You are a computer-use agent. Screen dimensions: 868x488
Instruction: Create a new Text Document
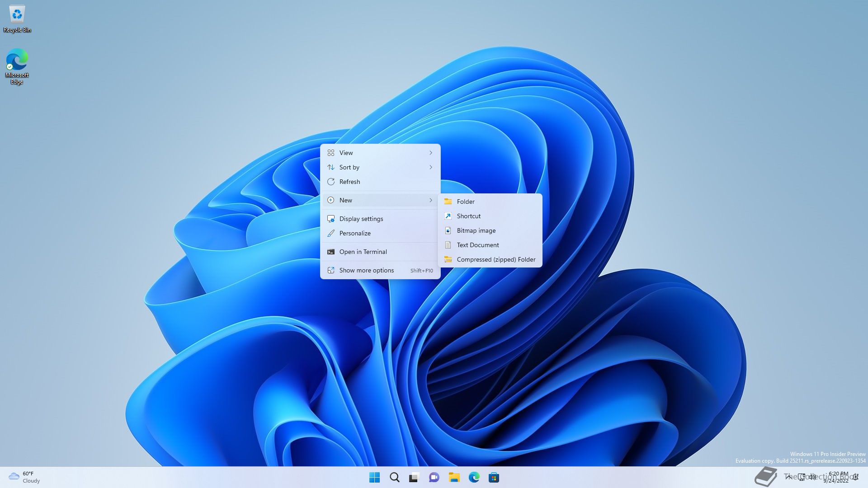(477, 245)
